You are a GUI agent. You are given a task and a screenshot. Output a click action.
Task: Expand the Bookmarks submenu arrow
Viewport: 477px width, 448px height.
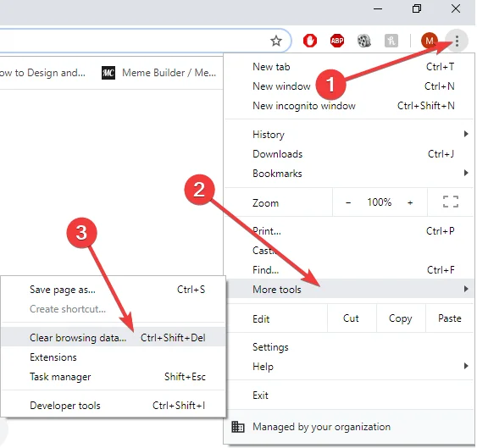pos(466,173)
